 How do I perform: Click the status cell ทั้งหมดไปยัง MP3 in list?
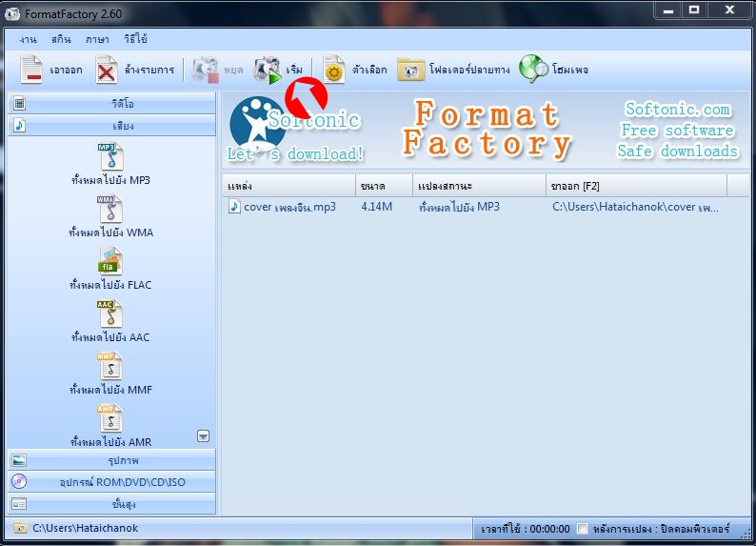(x=459, y=207)
